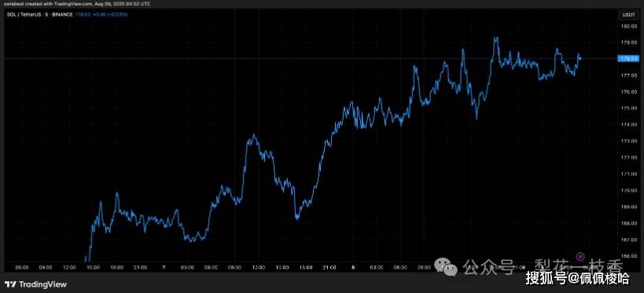
Task: Select the 171.00 price axis label
Action: (x=629, y=174)
